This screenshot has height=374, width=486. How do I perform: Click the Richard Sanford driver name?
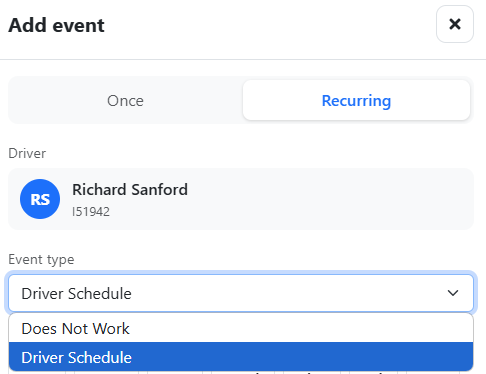coord(130,190)
